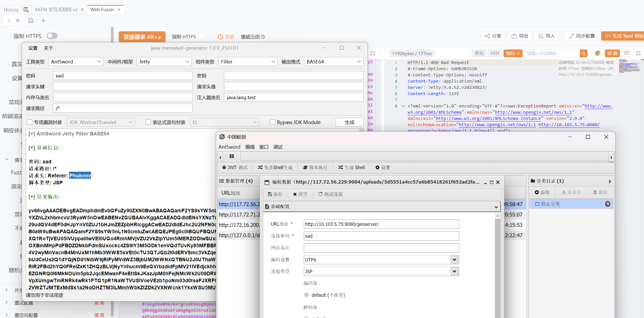Click 测试连接 test connection
Viewport: 644px width, 318px height.
pyautogui.click(x=330, y=194)
